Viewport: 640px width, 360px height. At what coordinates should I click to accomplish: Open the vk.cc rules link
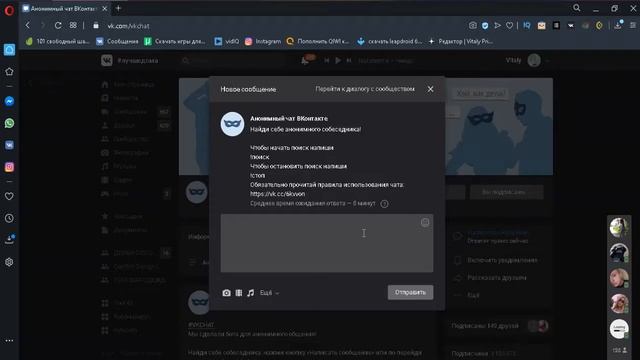pos(278,194)
